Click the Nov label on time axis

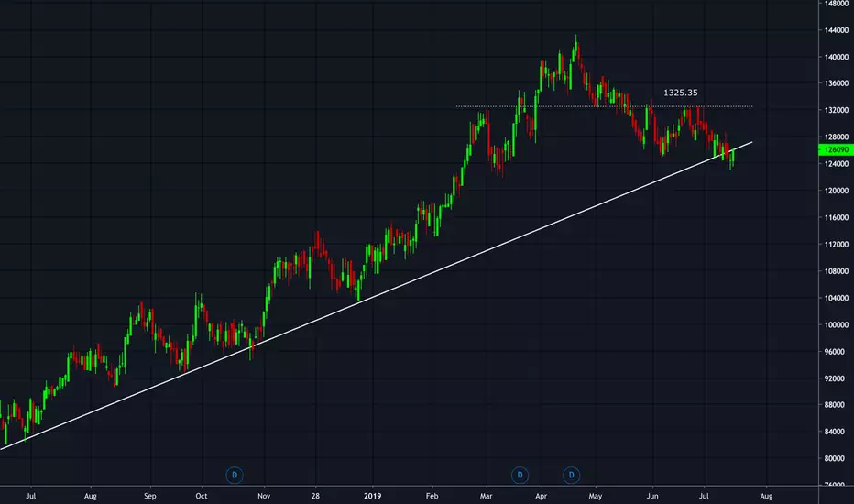click(x=264, y=496)
